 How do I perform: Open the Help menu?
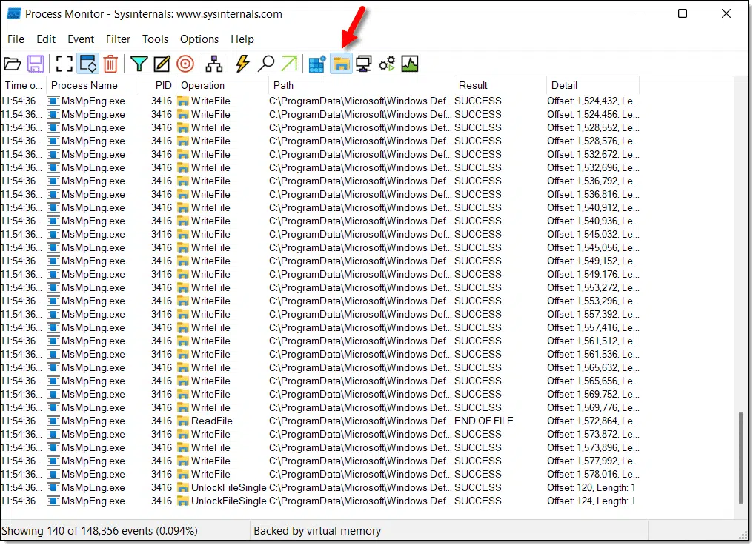click(x=242, y=39)
